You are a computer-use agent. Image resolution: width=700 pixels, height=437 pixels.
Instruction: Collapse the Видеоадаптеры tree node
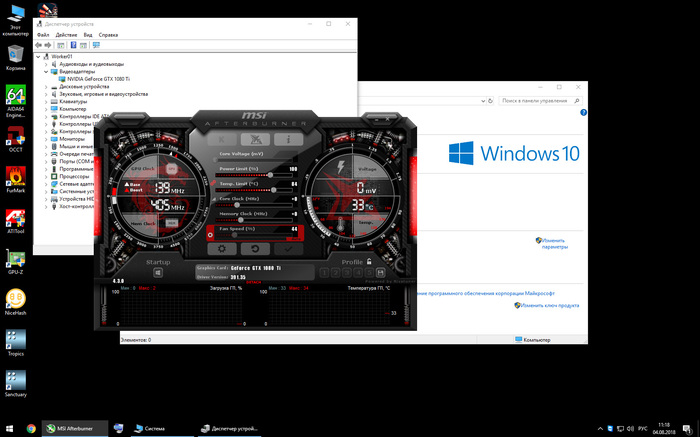point(46,71)
